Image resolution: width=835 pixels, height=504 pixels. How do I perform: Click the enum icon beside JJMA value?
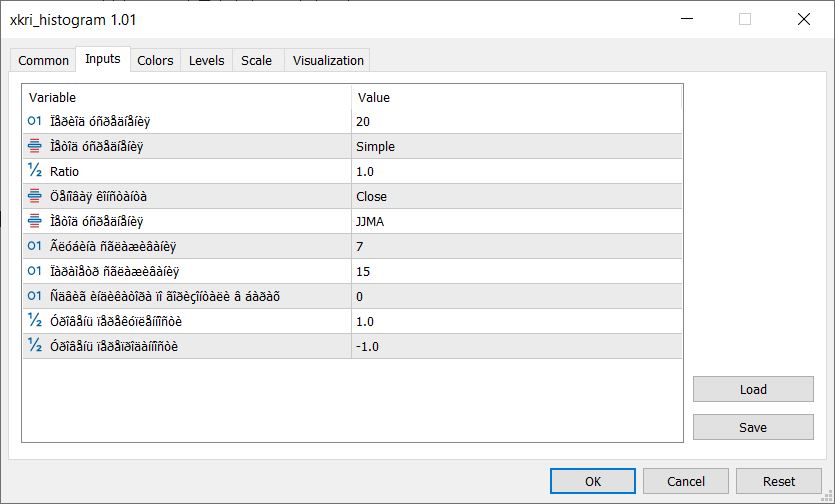(x=35, y=221)
